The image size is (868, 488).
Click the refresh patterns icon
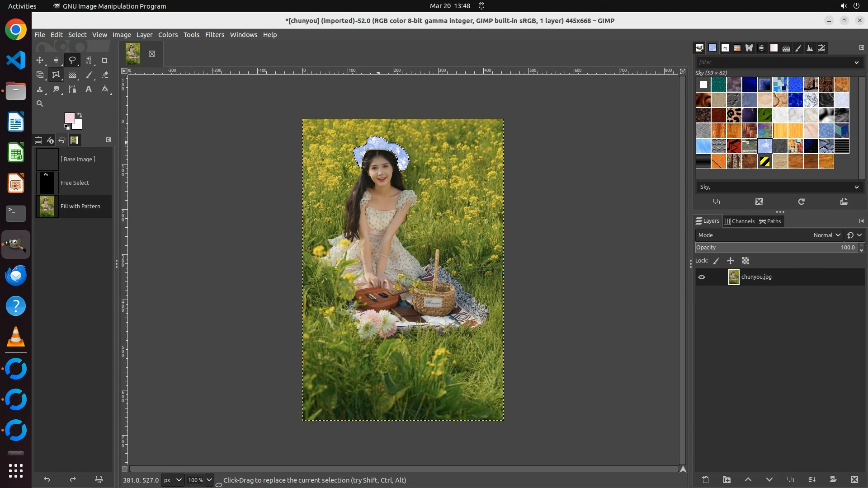(801, 202)
